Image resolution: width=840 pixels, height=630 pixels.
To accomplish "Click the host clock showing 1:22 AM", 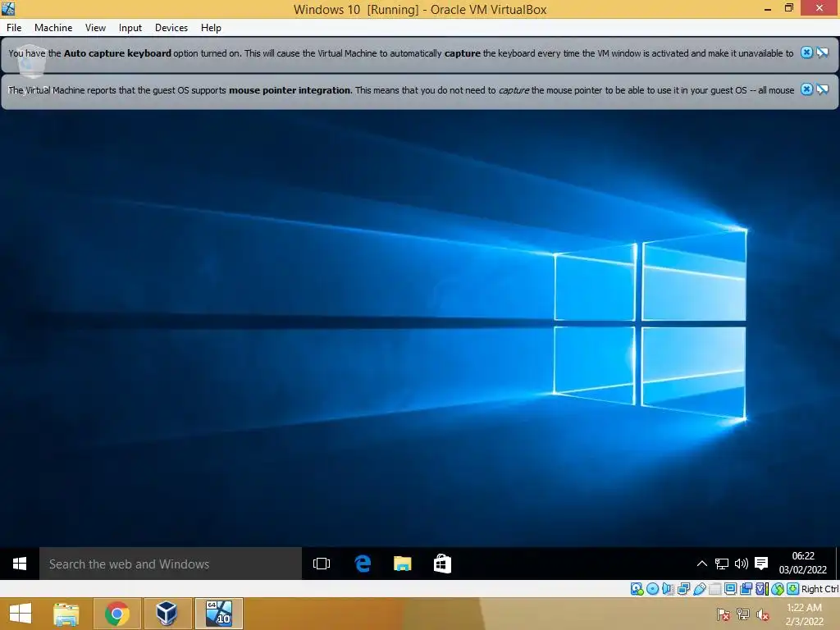I will 804,614.
